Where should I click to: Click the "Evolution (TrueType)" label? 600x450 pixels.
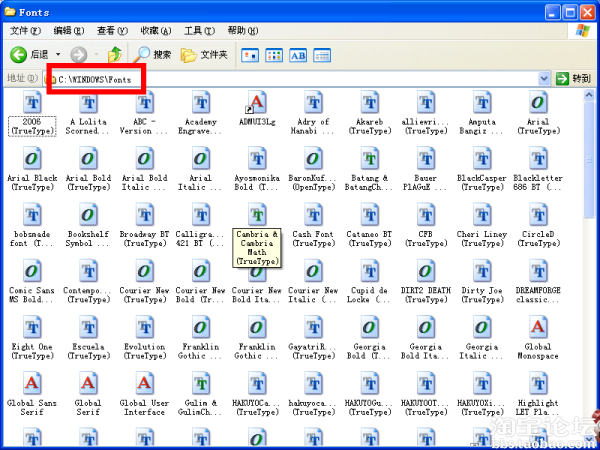pyautogui.click(x=144, y=351)
